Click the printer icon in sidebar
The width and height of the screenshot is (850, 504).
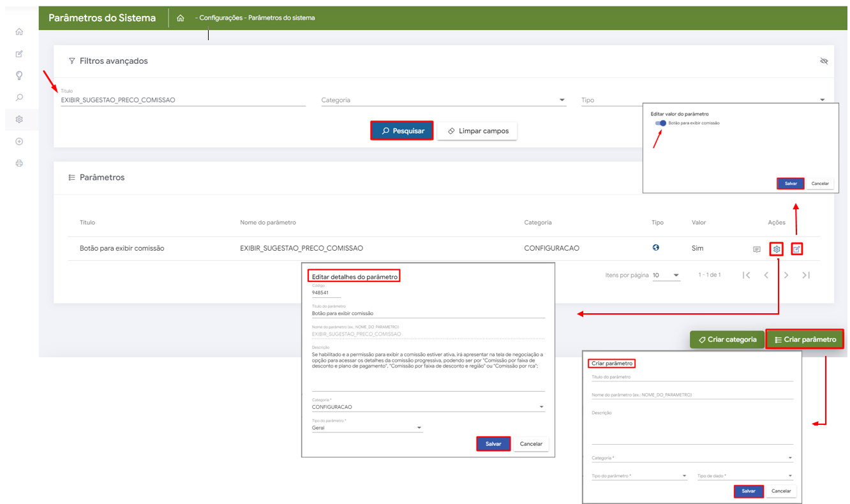19,163
